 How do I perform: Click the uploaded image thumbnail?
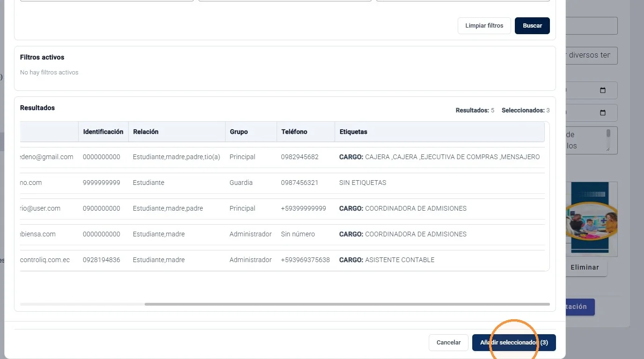click(591, 219)
